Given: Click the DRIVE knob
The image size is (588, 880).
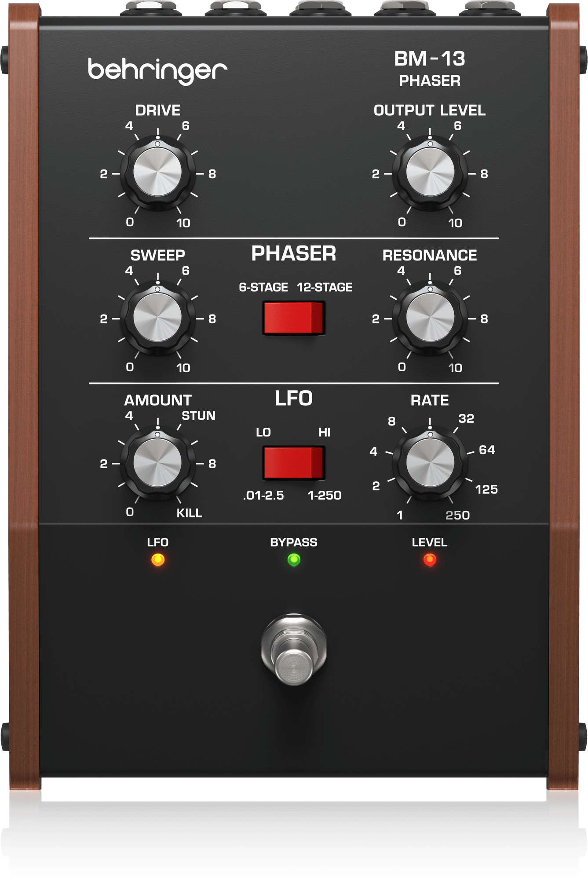Looking at the screenshot, I should coord(157,173).
